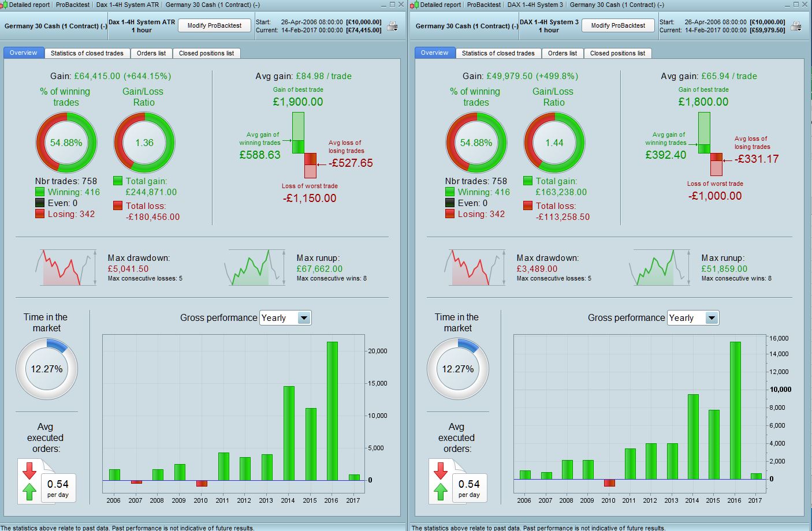This screenshot has width=812, height=531.
Task: Click the gain value £49,979.50 (+499.8%)
Action: [x=532, y=76]
